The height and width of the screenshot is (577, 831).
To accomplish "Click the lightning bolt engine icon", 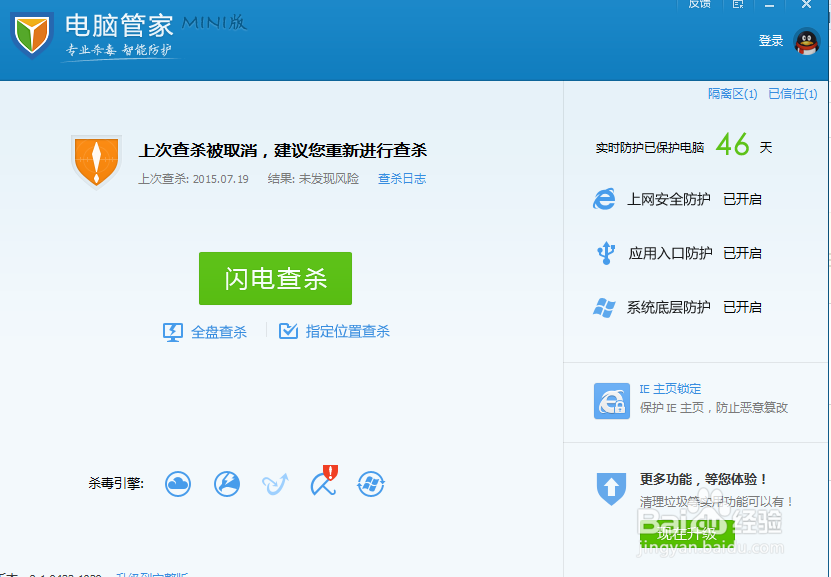I will (227, 484).
